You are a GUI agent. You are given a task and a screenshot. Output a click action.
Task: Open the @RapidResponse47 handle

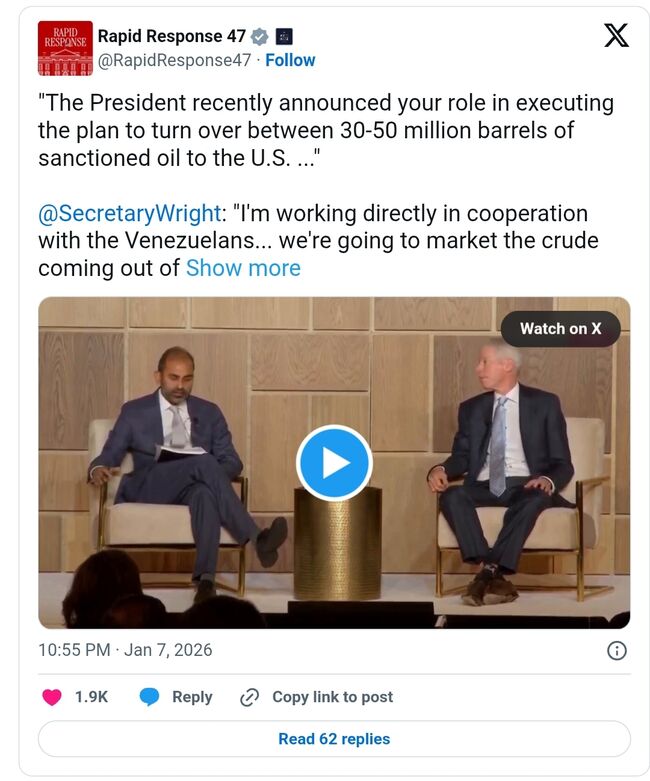point(172,60)
